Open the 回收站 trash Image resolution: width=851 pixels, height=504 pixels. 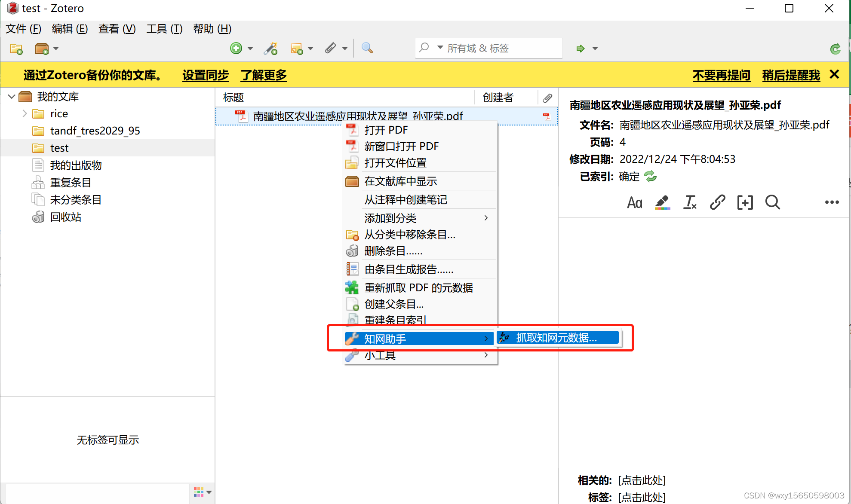point(65,217)
